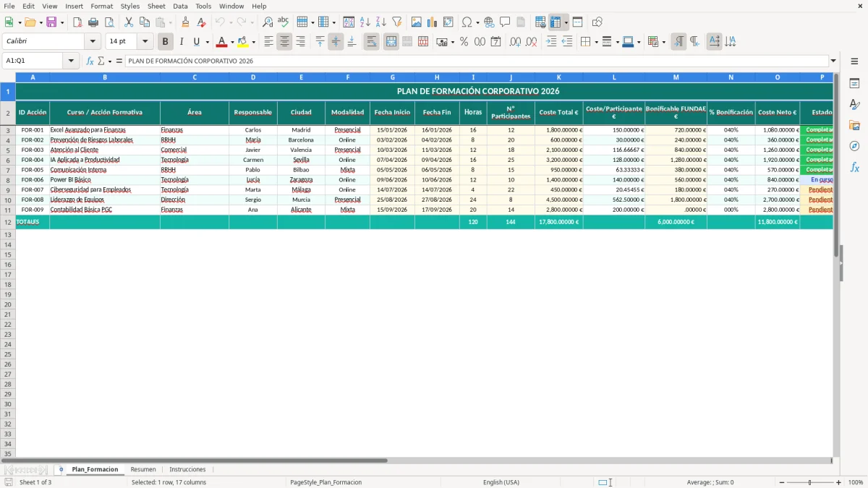This screenshot has width=868, height=488.
Task: Click the Save document icon
Action: point(51,22)
